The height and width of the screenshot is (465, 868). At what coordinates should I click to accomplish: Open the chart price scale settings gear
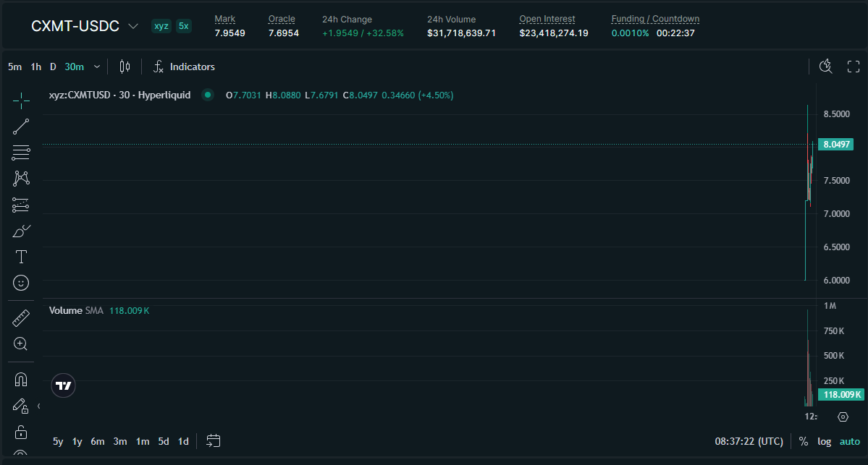click(843, 417)
